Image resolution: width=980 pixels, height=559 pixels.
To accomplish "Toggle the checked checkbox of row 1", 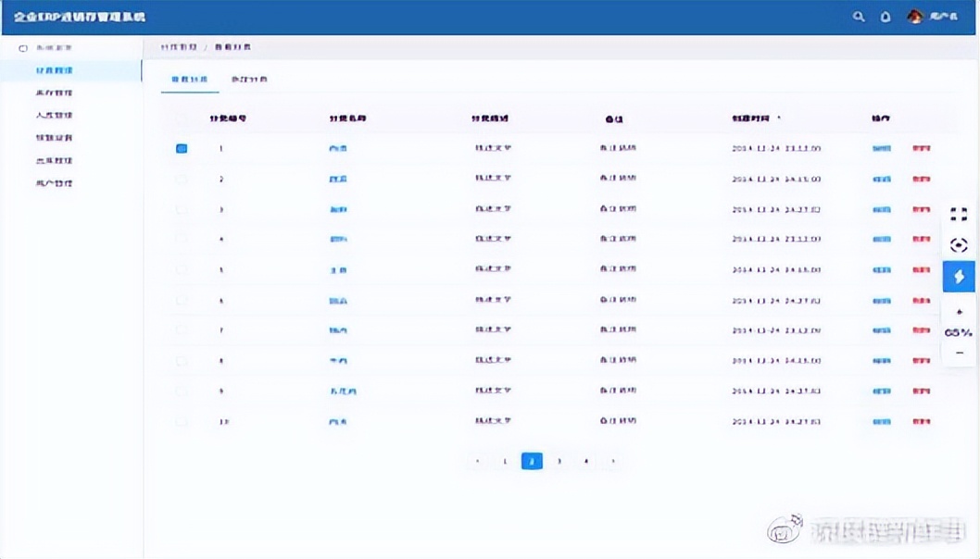I will click(x=182, y=148).
